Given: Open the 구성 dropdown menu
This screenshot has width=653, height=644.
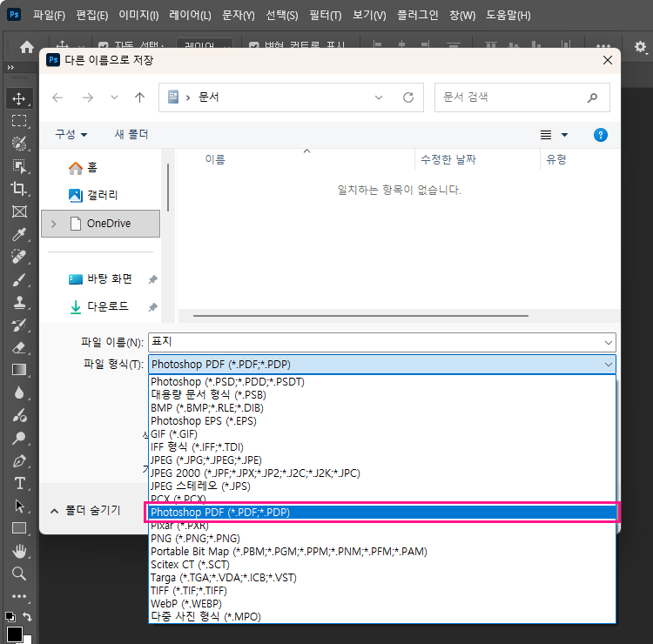Looking at the screenshot, I should coord(71,135).
